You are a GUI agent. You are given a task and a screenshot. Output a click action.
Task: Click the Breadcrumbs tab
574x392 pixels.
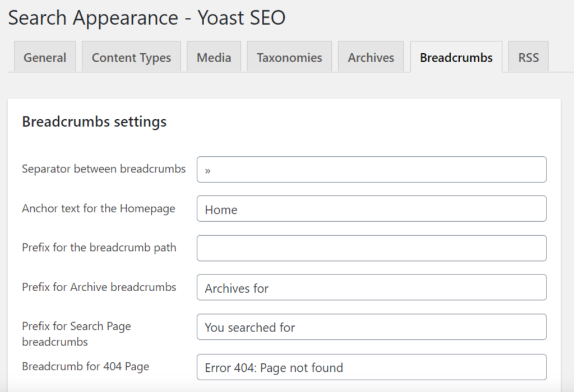(456, 57)
